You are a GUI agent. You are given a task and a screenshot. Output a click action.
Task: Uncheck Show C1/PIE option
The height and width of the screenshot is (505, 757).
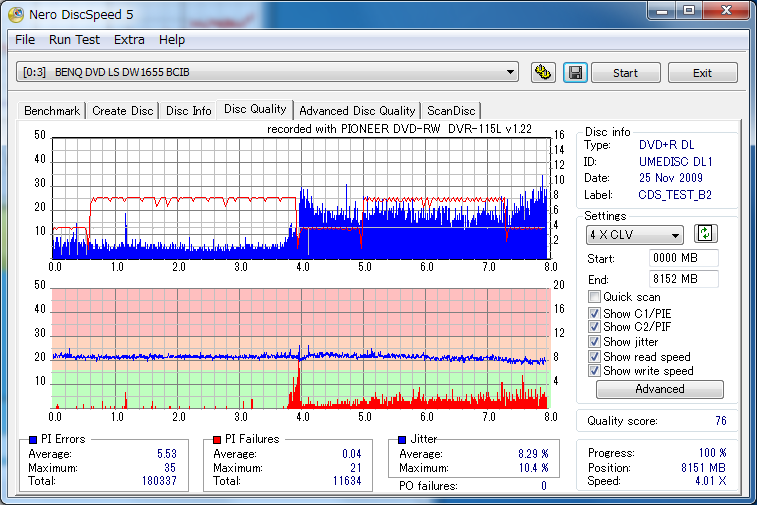595,314
